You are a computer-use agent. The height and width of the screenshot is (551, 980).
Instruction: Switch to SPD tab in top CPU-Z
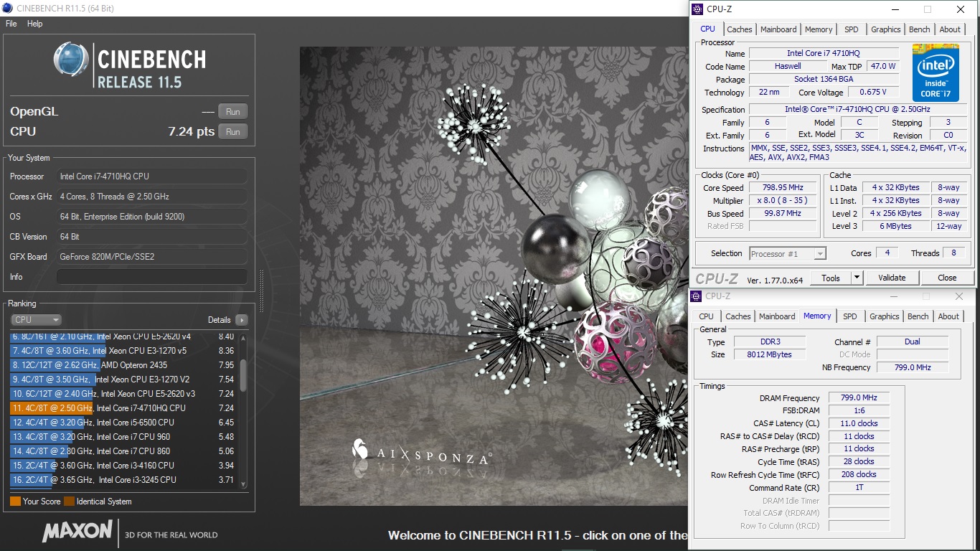tap(851, 29)
